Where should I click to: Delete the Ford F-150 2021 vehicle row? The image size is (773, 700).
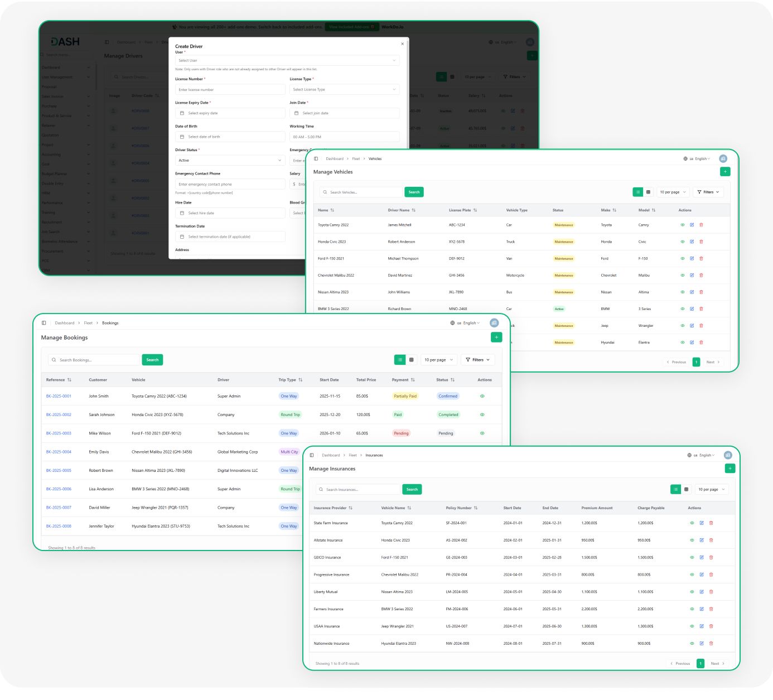[701, 259]
